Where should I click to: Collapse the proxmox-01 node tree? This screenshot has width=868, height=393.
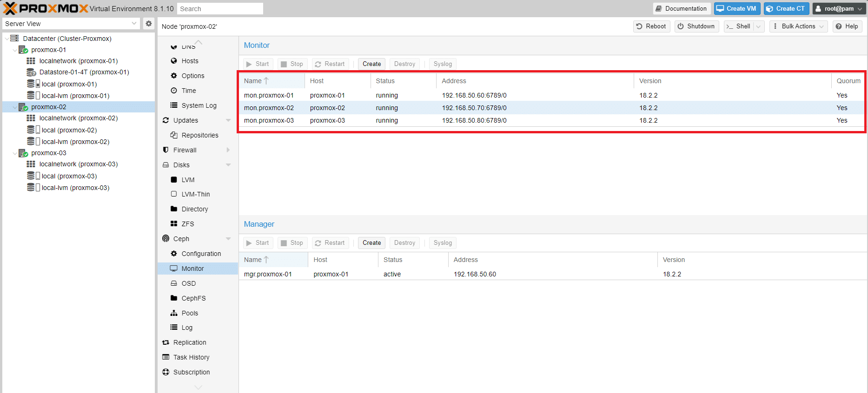click(x=15, y=50)
